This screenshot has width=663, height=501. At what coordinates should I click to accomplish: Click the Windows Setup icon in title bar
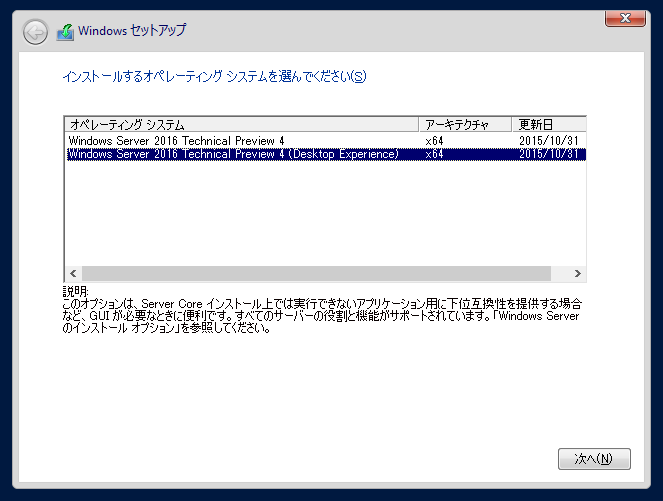[65, 32]
